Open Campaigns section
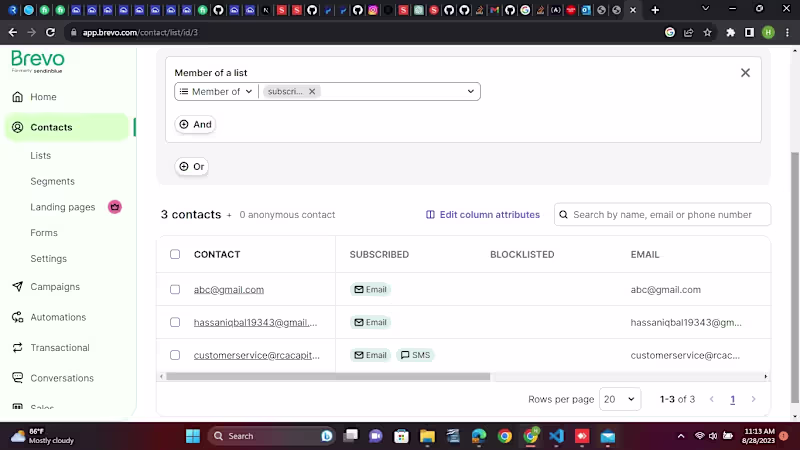 click(55, 287)
